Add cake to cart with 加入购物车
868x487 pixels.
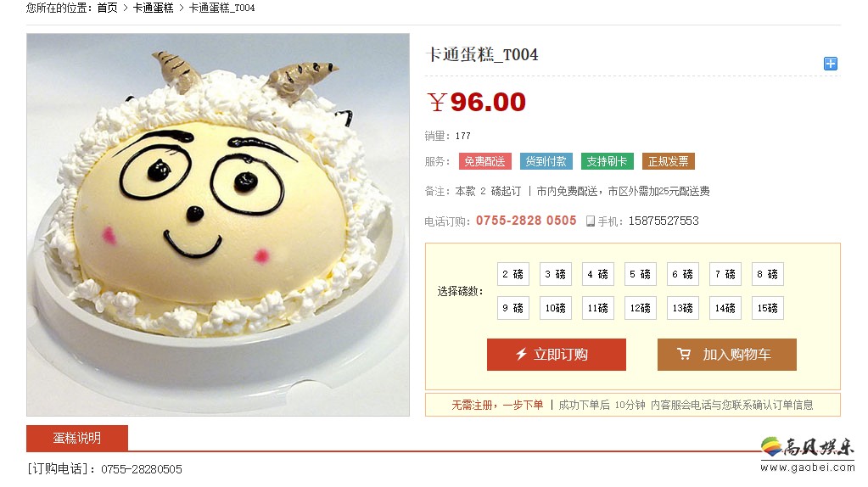[727, 355]
